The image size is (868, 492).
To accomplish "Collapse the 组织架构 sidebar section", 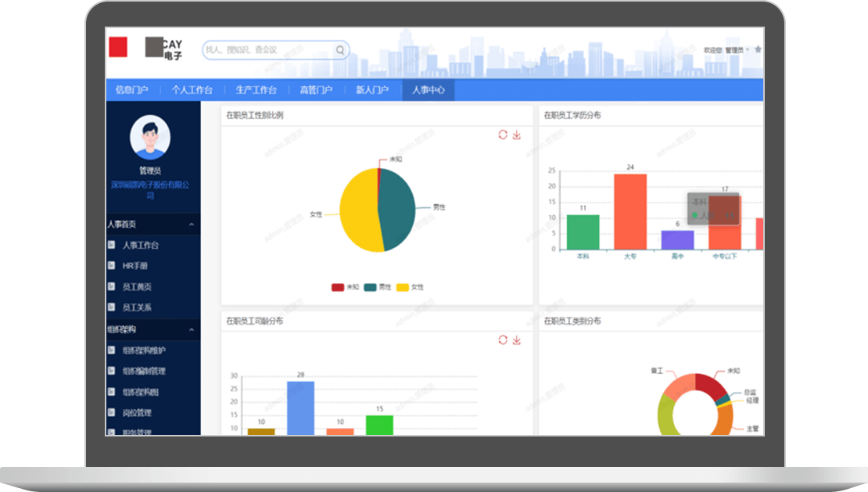I will (x=192, y=330).
